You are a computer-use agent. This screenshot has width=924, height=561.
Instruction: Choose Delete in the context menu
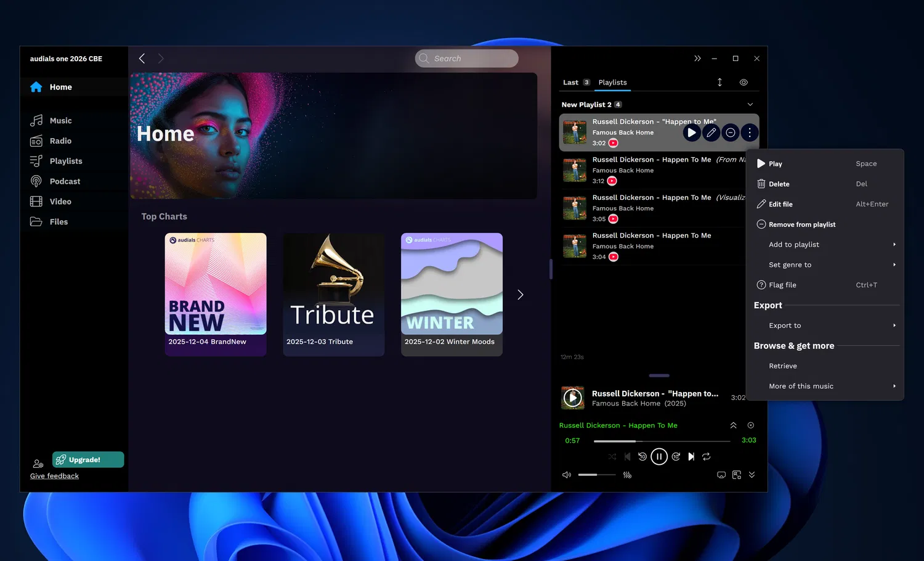pos(825,184)
